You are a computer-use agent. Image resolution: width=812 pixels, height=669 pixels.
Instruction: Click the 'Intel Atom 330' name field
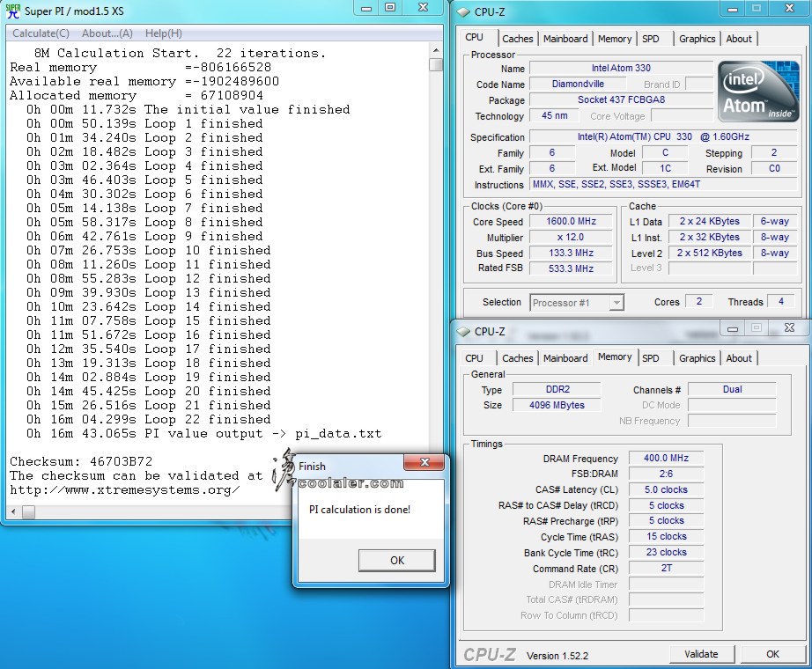tap(621, 68)
